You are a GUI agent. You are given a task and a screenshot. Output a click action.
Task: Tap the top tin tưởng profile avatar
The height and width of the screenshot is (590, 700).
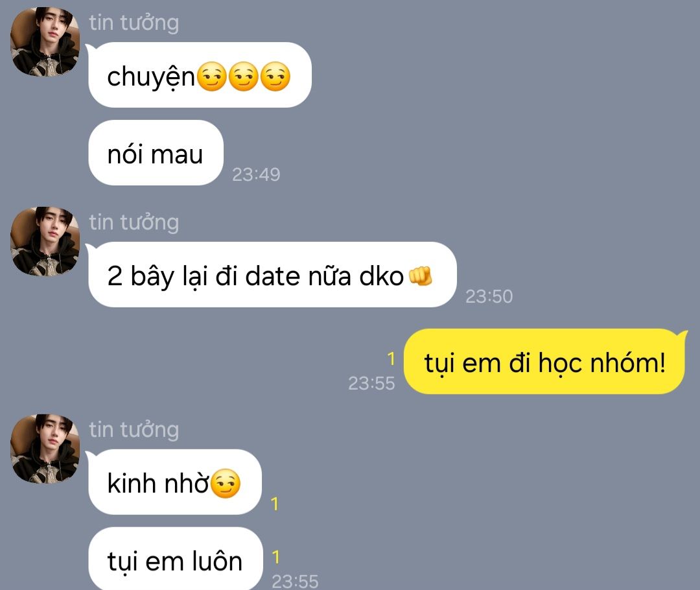45,41
